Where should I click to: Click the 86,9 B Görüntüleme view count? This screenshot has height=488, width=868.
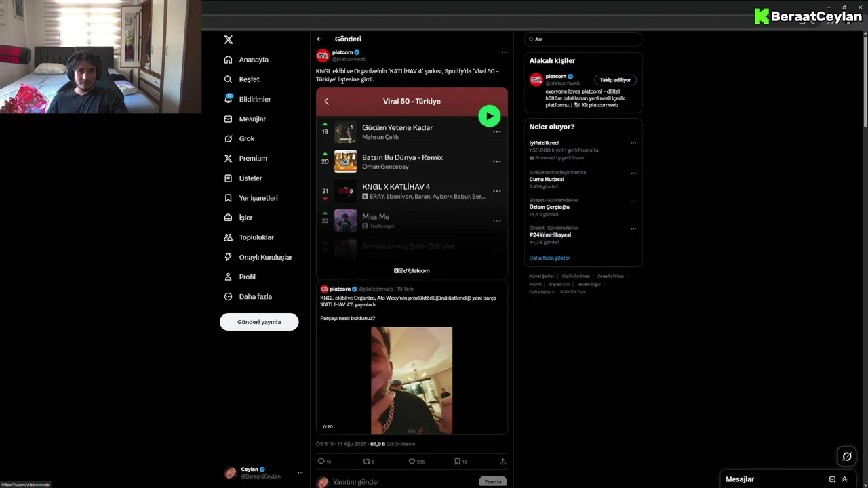(x=393, y=444)
